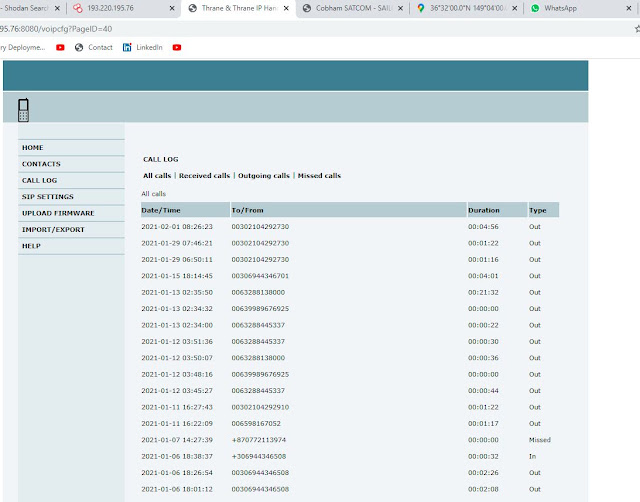Viewport: 640px width, 502px height.
Task: Click the To/From column header
Action: (349, 210)
